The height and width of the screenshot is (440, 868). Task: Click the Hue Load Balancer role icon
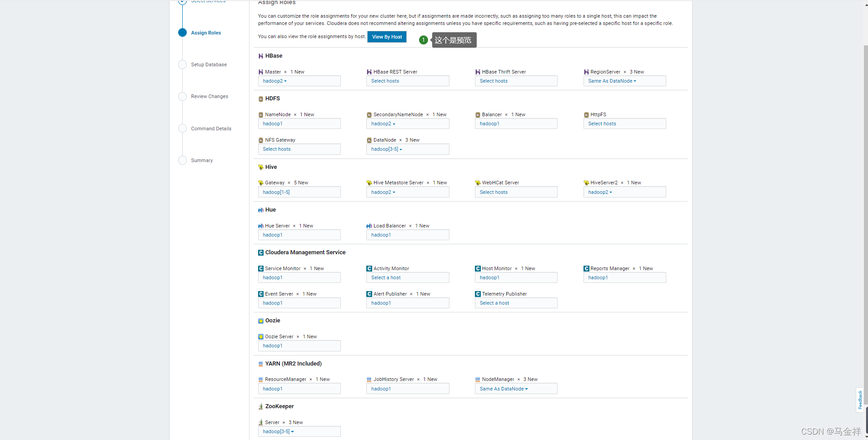click(x=369, y=226)
